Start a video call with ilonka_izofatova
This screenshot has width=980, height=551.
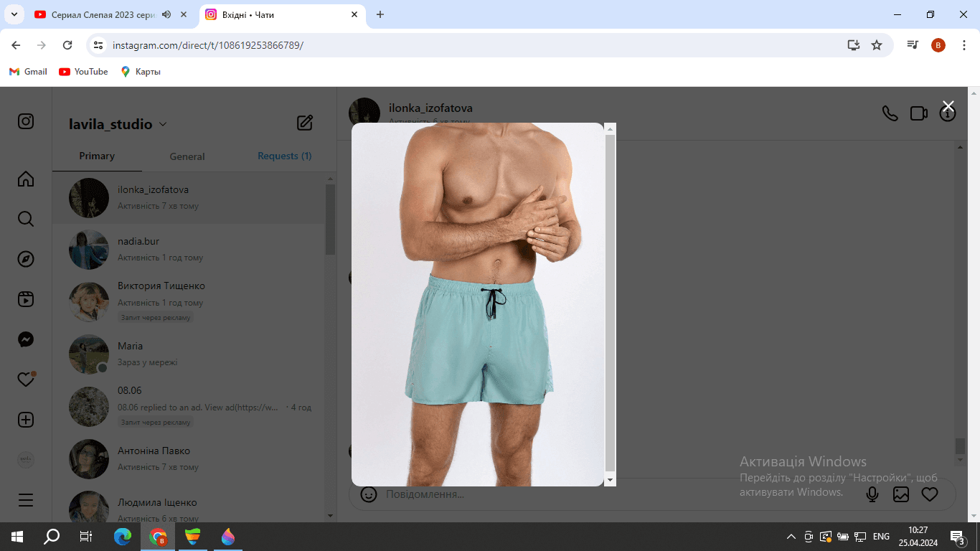point(918,113)
